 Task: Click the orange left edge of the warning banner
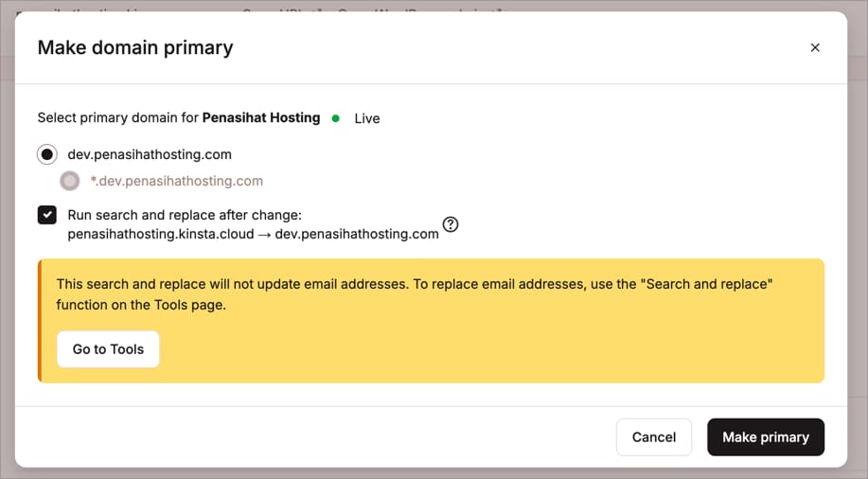[x=40, y=321]
